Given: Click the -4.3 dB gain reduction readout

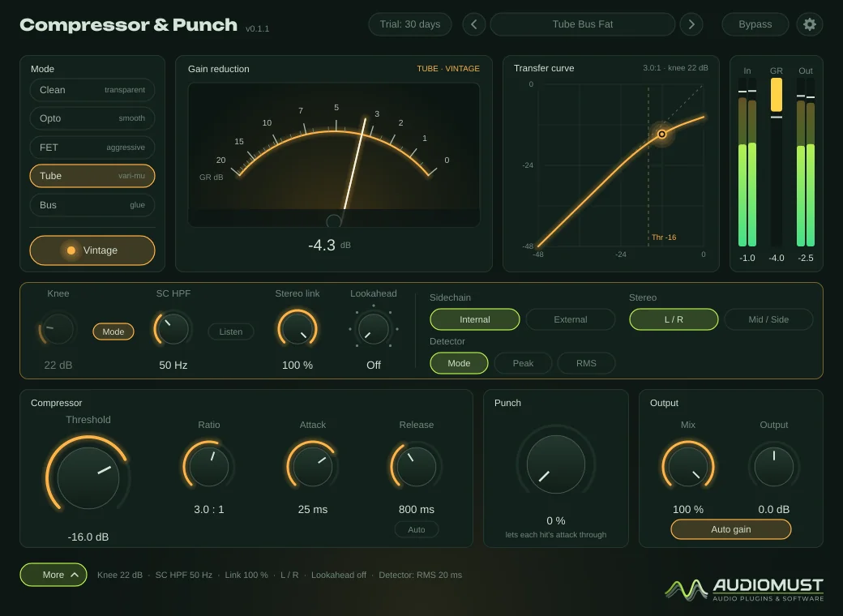Looking at the screenshot, I should tap(329, 246).
